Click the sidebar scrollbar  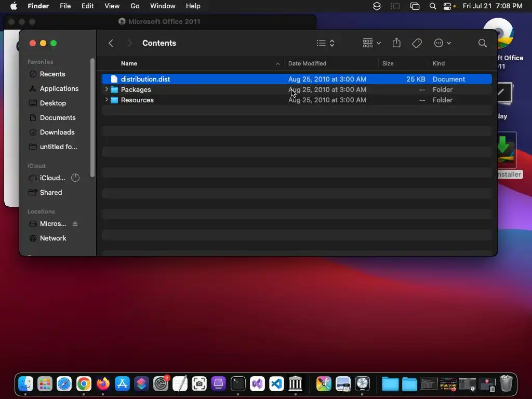92,118
